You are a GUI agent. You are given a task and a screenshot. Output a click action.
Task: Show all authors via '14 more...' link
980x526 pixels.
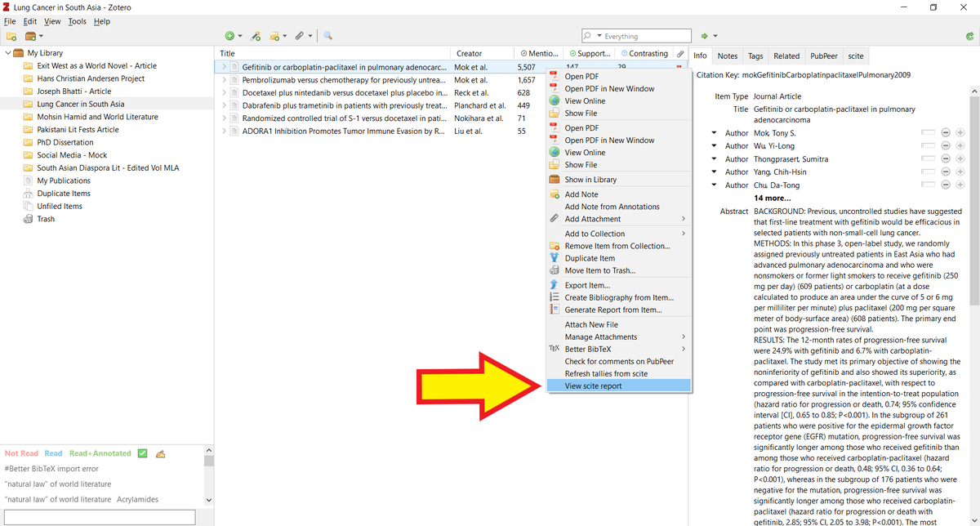(772, 198)
